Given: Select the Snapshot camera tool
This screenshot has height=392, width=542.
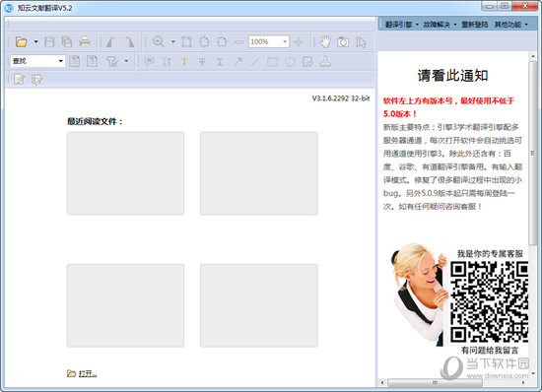Looking at the screenshot, I should [x=343, y=42].
